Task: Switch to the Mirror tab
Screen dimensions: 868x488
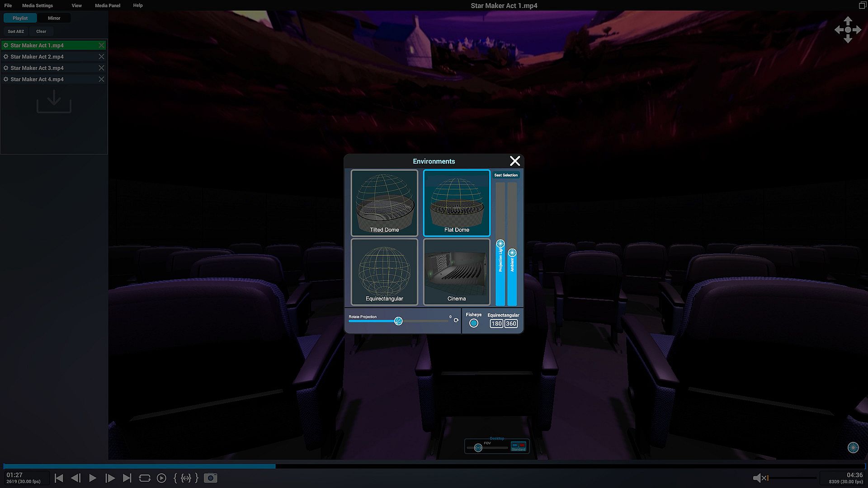Action: tap(54, 18)
